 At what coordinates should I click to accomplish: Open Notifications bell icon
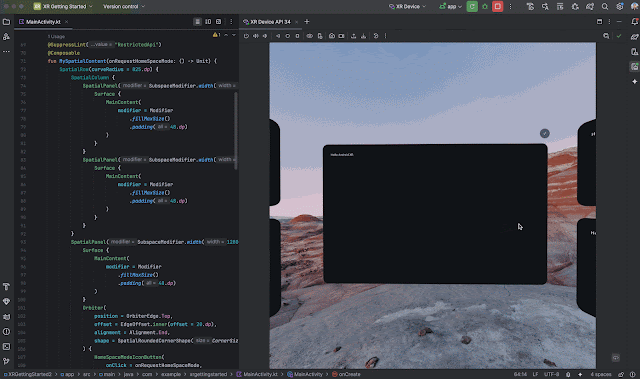[634, 22]
